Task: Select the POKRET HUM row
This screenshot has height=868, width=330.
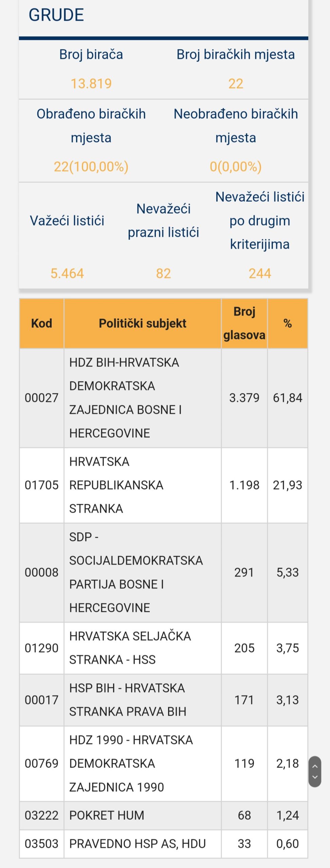Action: (x=164, y=815)
